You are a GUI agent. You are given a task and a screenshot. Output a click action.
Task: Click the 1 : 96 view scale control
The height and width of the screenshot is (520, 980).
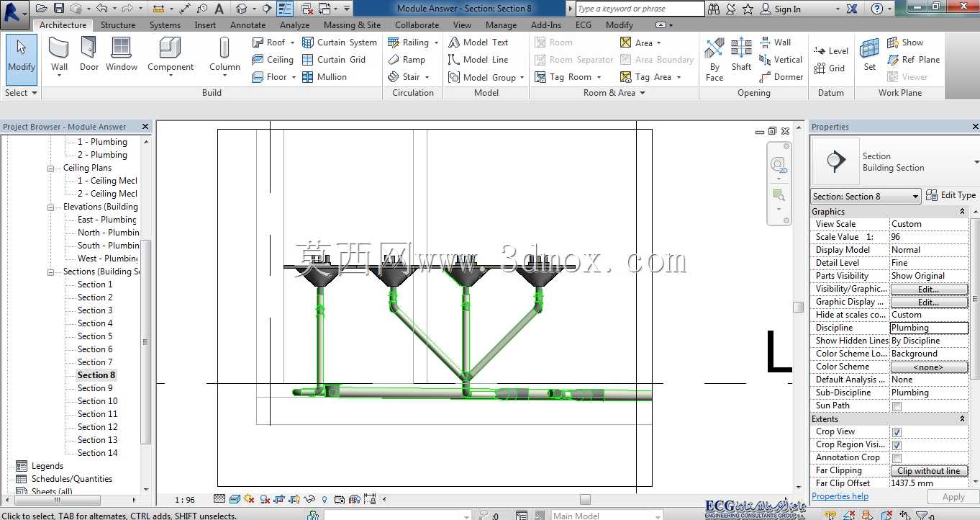pyautogui.click(x=185, y=500)
